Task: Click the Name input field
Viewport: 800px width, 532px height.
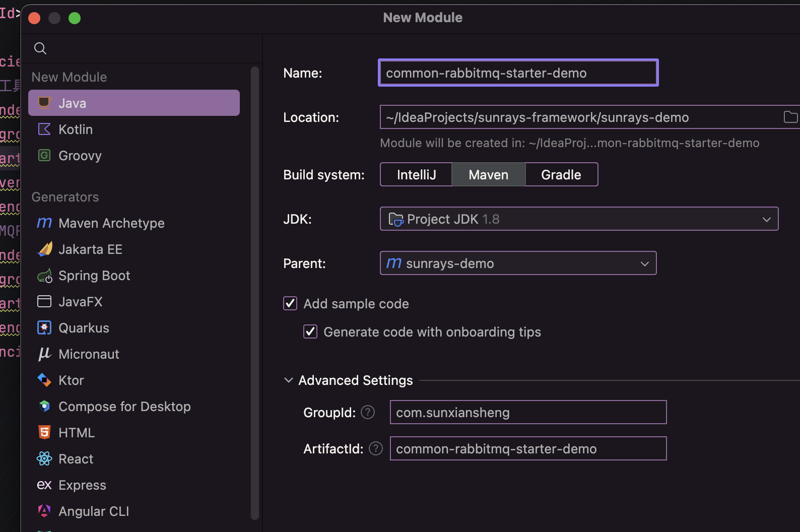Action: click(518, 73)
